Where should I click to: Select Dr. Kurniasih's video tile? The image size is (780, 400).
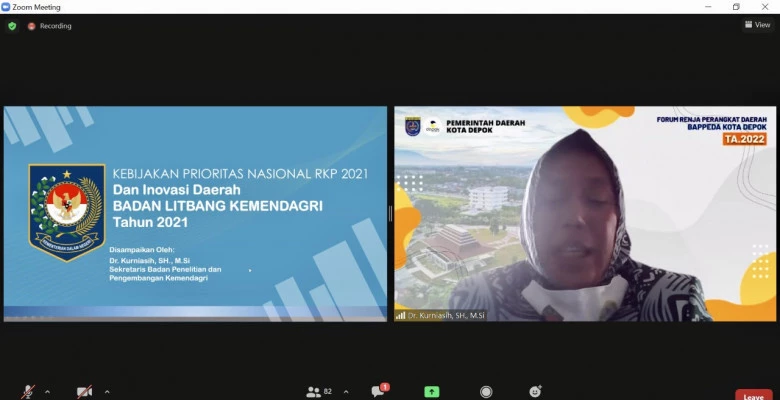[x=585, y=214]
